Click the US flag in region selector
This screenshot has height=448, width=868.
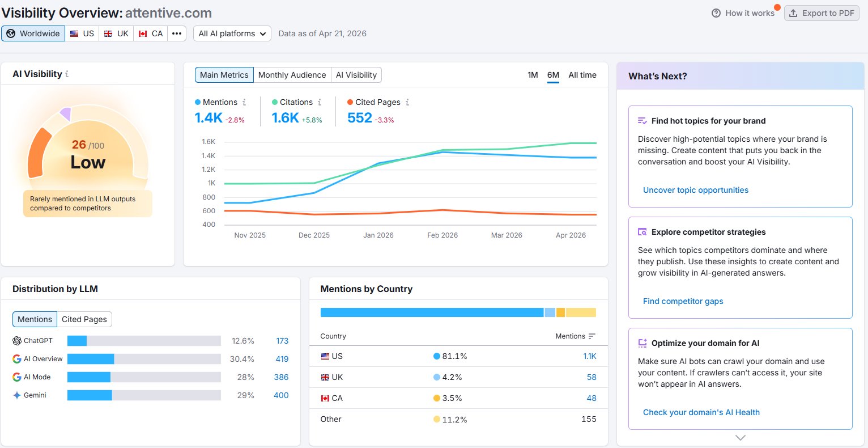[74, 34]
